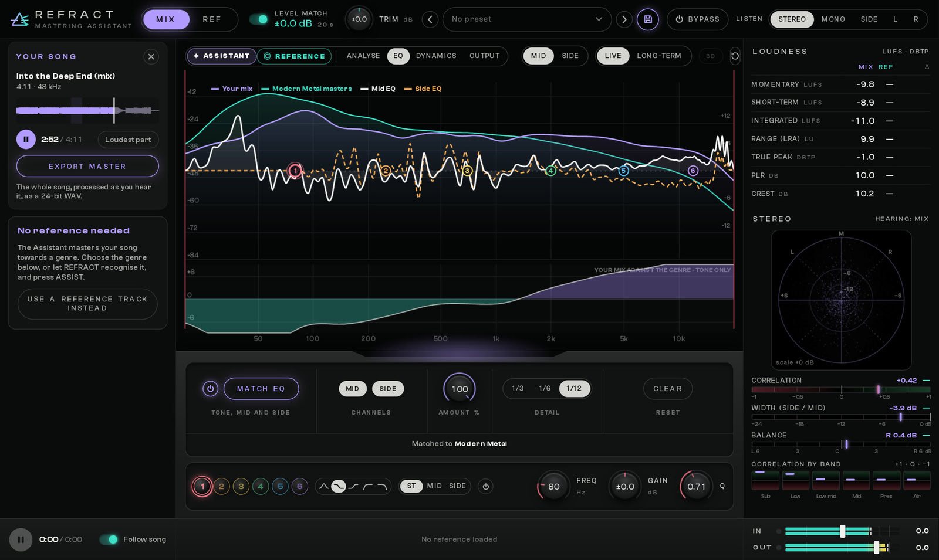Click the Amount percent knob showing 100
This screenshot has width=939, height=560.
[460, 389]
